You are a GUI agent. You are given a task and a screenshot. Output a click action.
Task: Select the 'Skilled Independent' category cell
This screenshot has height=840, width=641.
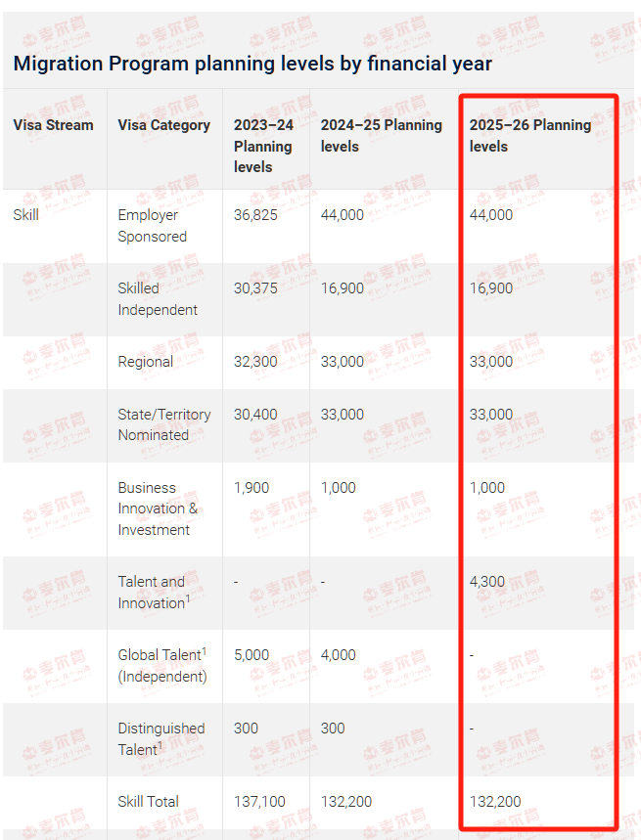(158, 299)
